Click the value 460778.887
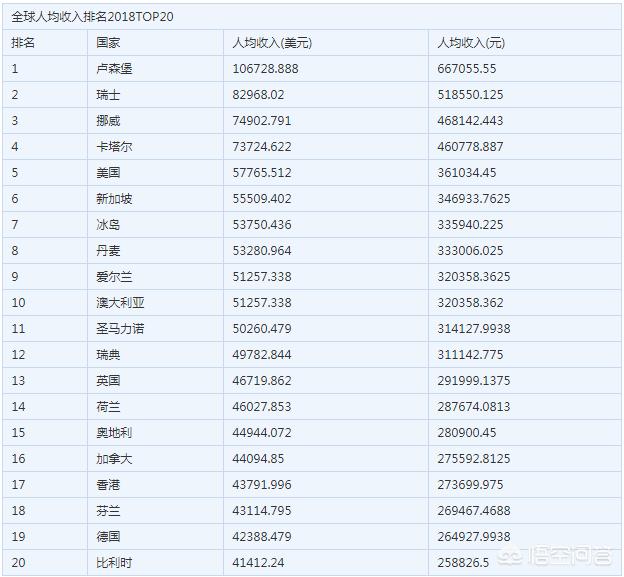Screen dimensions: 624x577 click(470, 146)
